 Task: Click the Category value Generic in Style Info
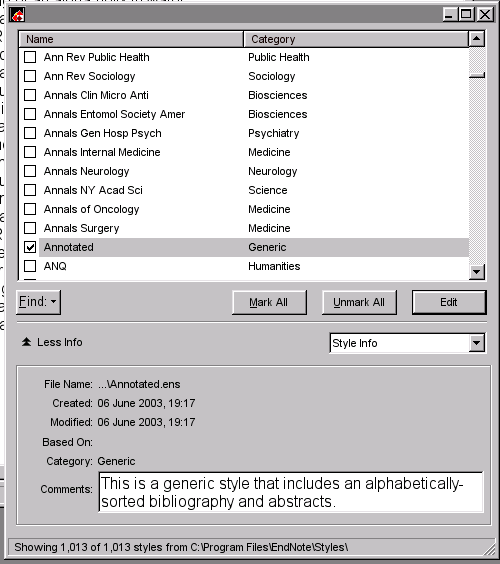tap(116, 461)
